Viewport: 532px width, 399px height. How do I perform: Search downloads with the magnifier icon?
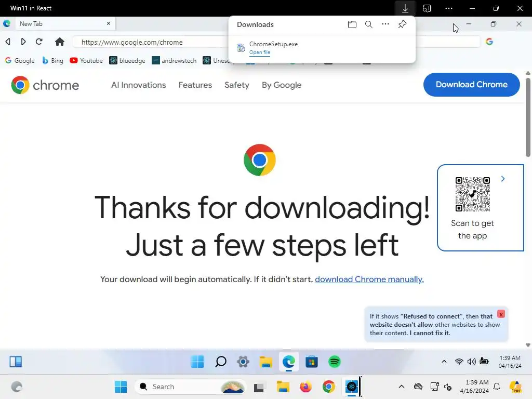coord(369,24)
